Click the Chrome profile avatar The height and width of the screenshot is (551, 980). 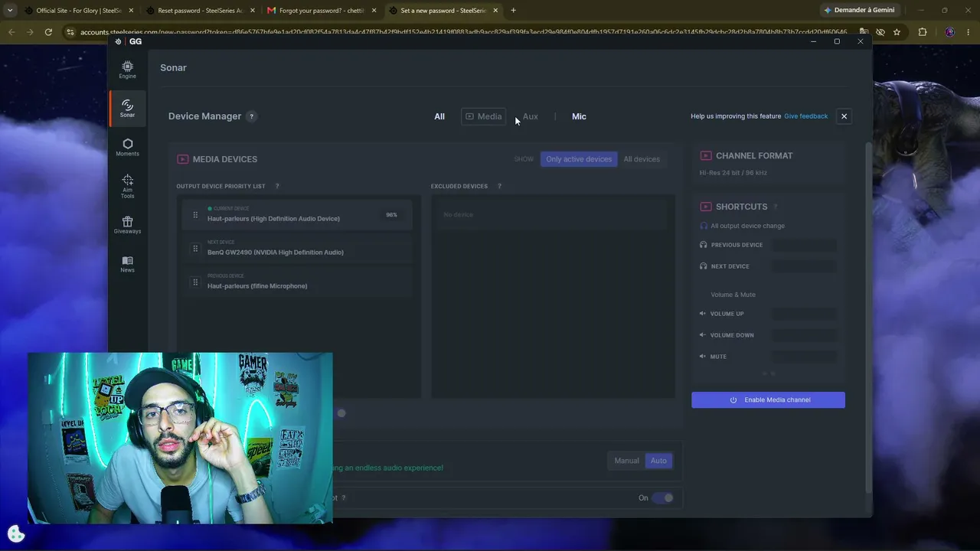pyautogui.click(x=949, y=32)
